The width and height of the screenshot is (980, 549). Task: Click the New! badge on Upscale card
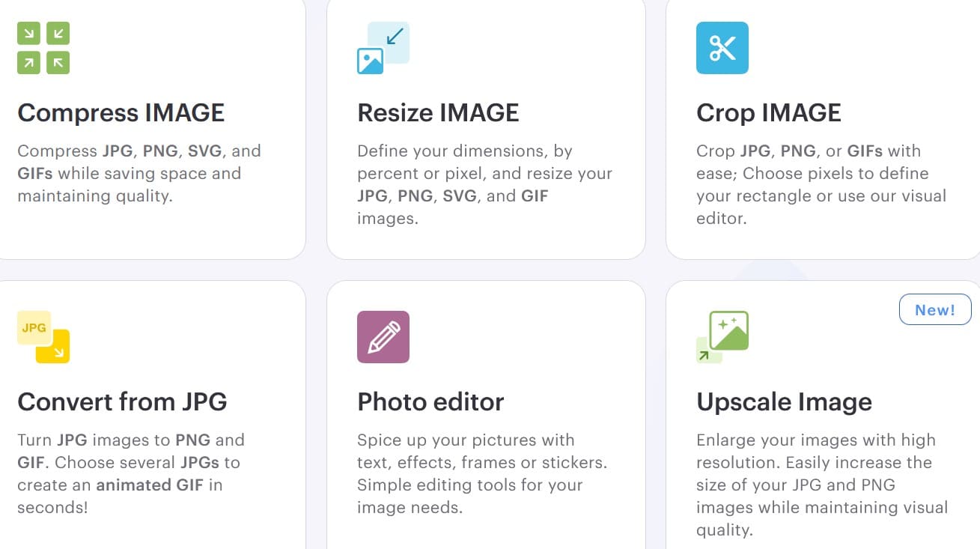click(935, 310)
